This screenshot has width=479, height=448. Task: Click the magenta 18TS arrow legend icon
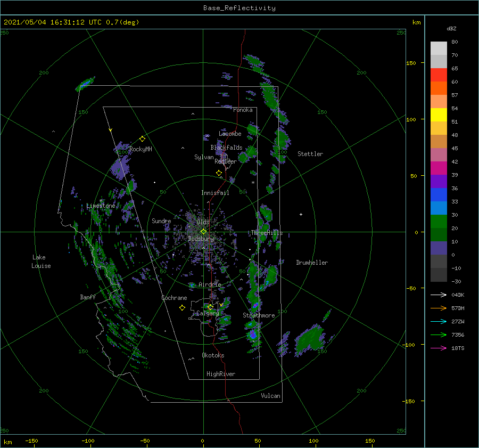click(439, 348)
